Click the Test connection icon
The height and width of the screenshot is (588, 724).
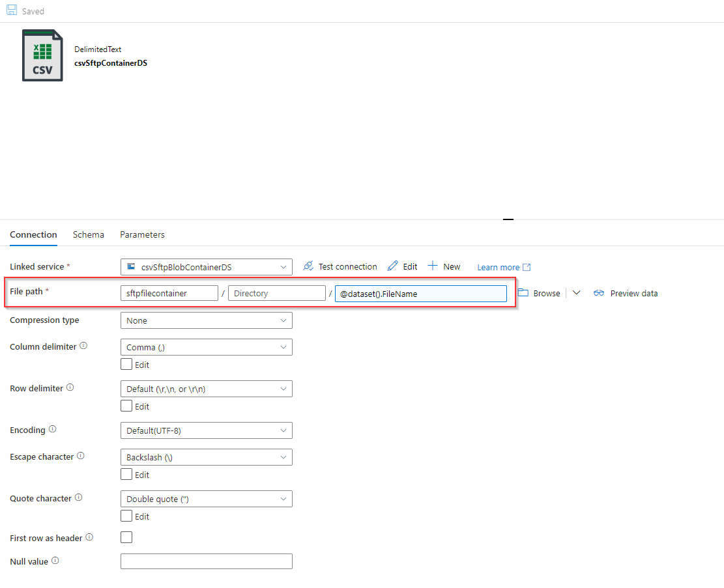click(308, 266)
